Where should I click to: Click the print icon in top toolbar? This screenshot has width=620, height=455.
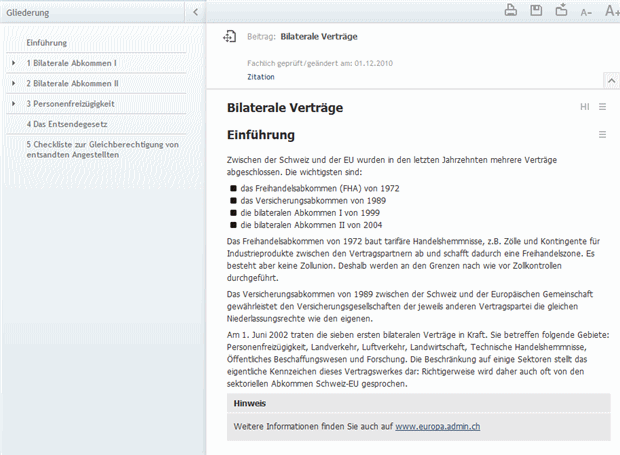click(510, 11)
